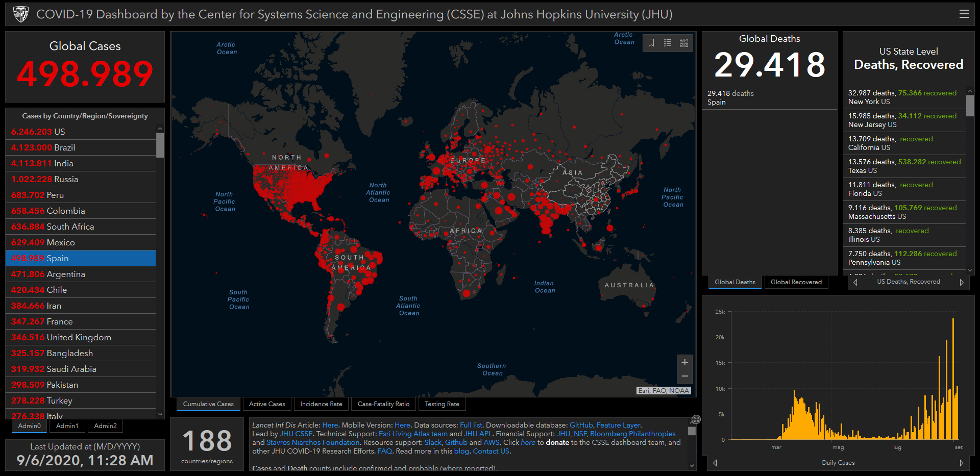Select Turkey in the country list
The image size is (980, 476).
[81, 400]
